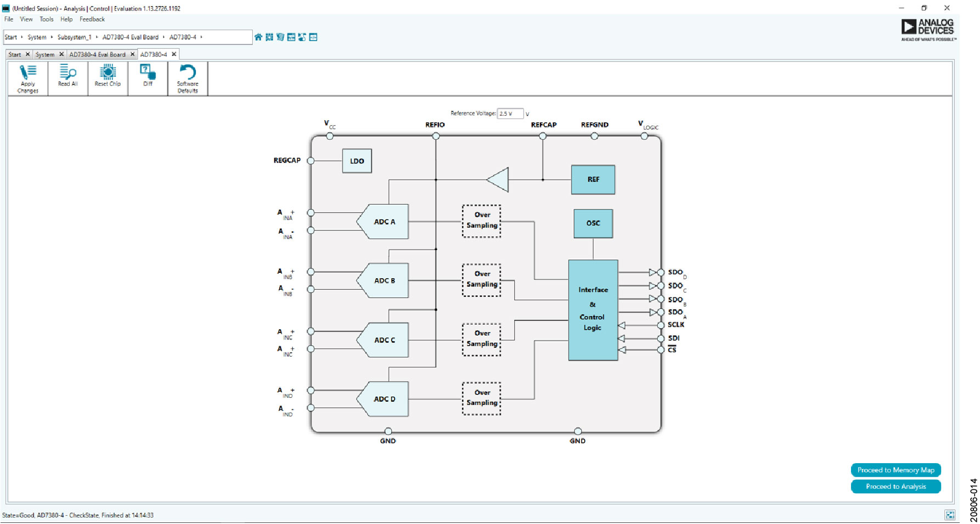This screenshot has height=524, width=980.
Task: Expand the AD7380-4 Eval Board breadcrumb
Action: click(163, 37)
